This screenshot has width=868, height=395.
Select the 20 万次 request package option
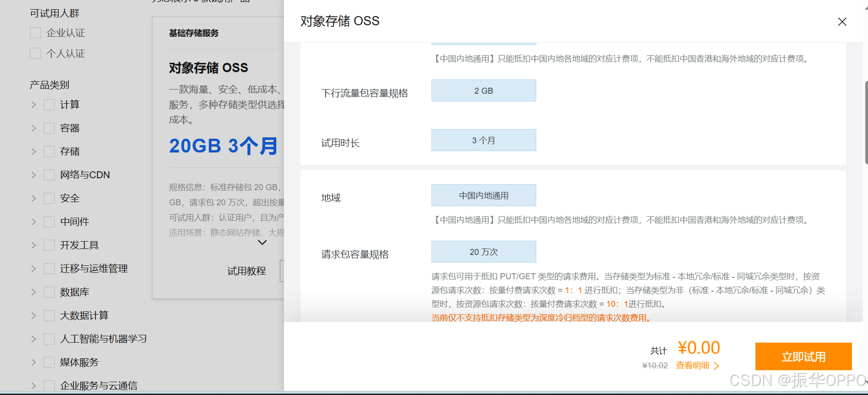click(483, 252)
